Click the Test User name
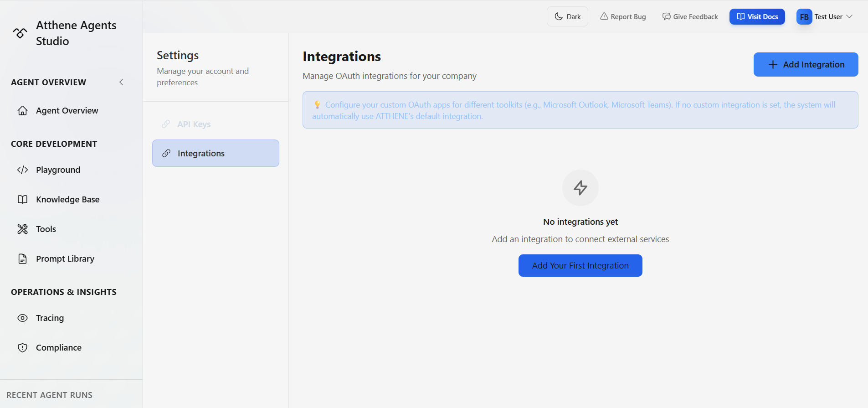868x408 pixels. [x=828, y=17]
